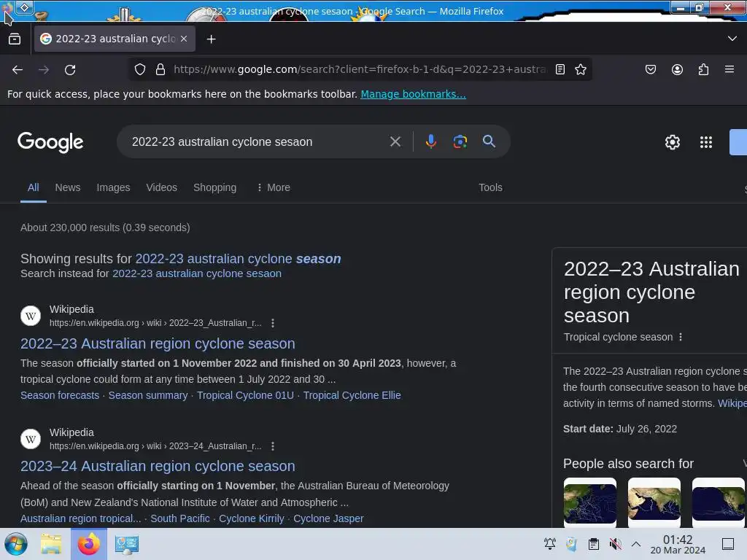Open the South Pacific sitelink
Viewport: 747px width, 560px height.
click(x=180, y=518)
